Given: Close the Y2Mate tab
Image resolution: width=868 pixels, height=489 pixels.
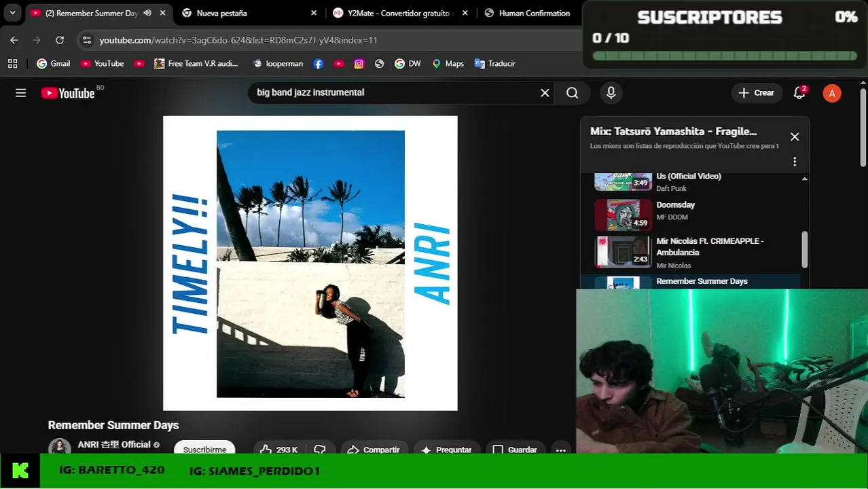Looking at the screenshot, I should (x=465, y=13).
